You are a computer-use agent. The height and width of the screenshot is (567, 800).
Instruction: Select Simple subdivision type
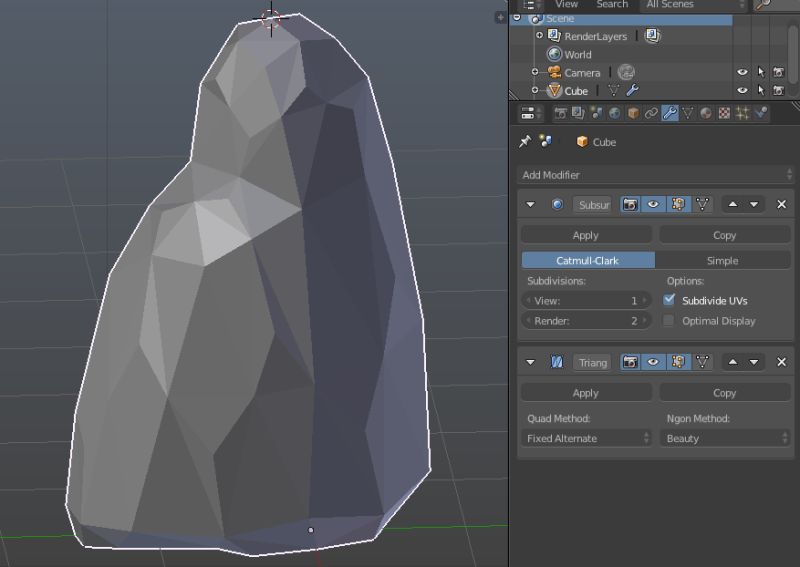[723, 260]
